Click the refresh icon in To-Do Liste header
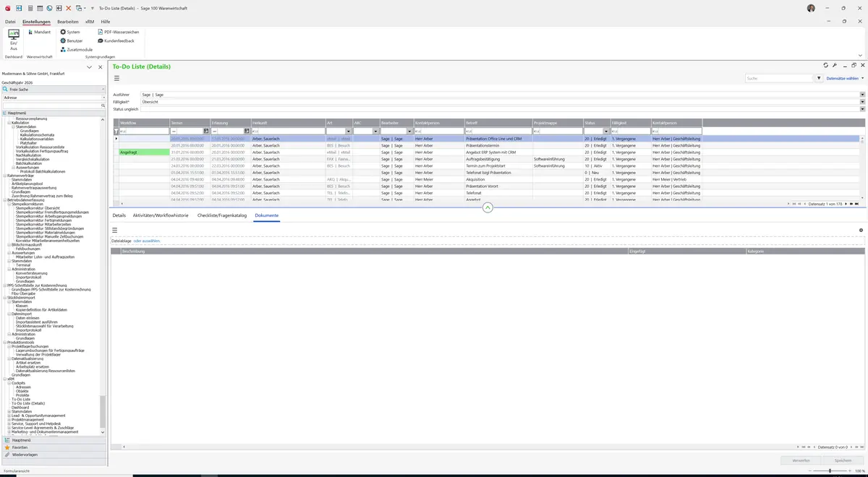Screen dimensions: 868x477 (825, 66)
